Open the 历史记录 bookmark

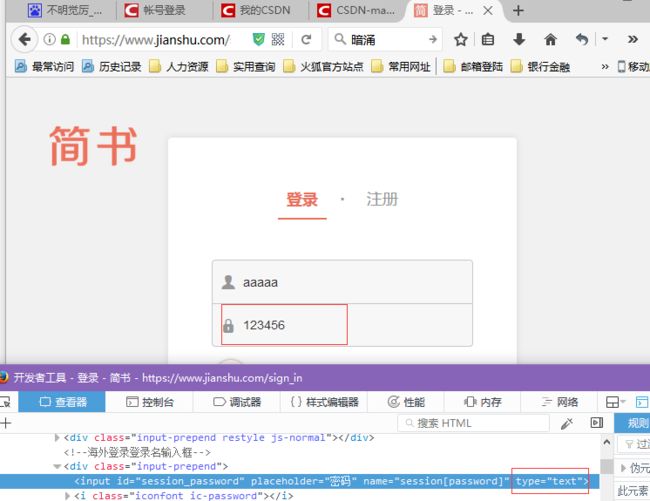point(112,66)
